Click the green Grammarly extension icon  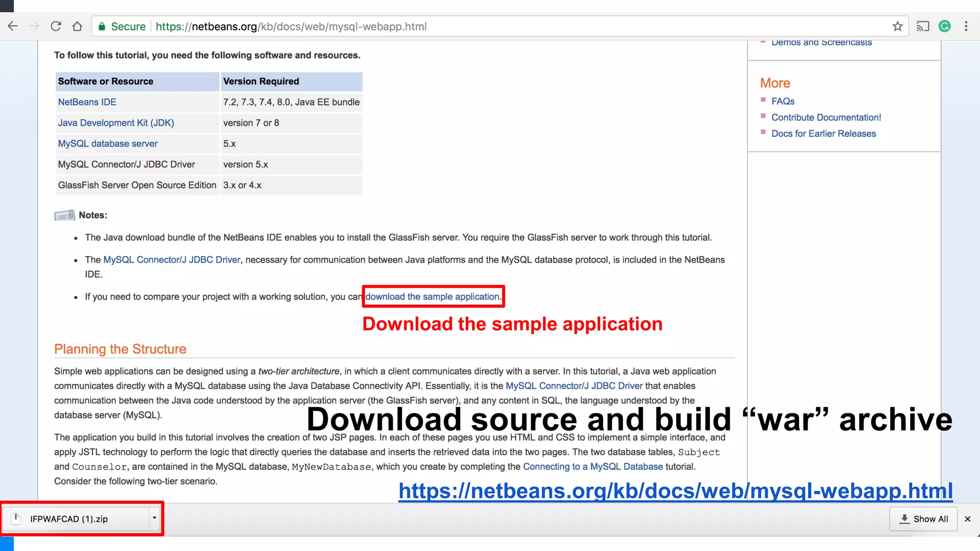pos(945,26)
